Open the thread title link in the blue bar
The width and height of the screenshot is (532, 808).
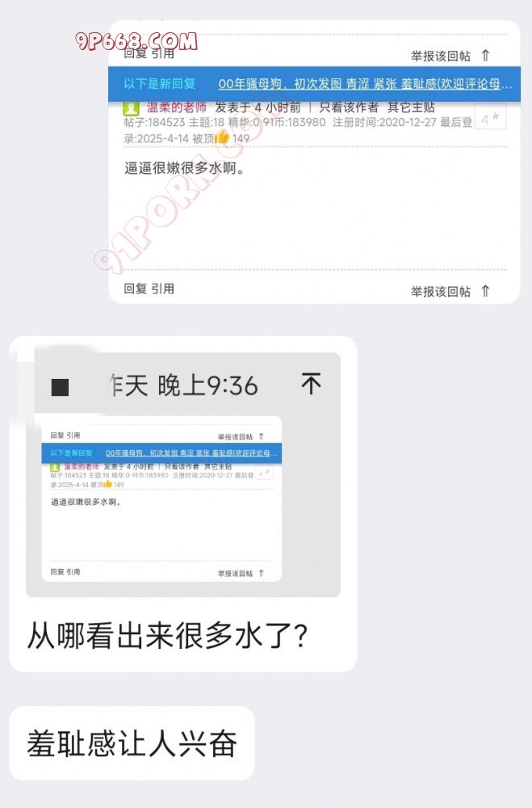click(x=365, y=84)
